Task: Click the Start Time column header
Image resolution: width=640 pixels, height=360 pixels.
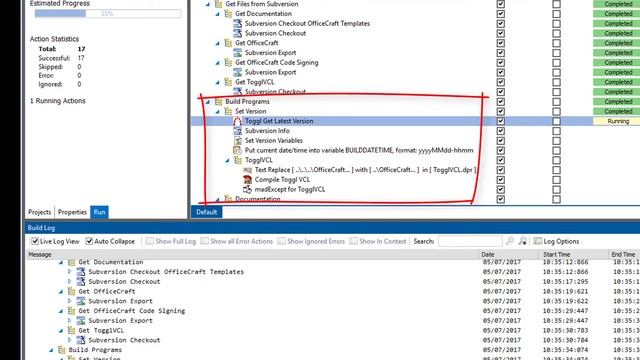Action: point(573,254)
